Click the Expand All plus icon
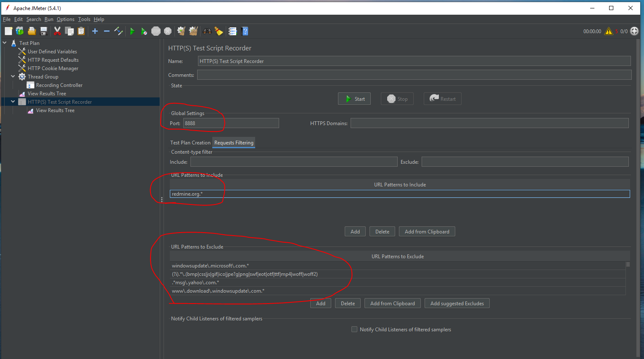 coord(95,31)
